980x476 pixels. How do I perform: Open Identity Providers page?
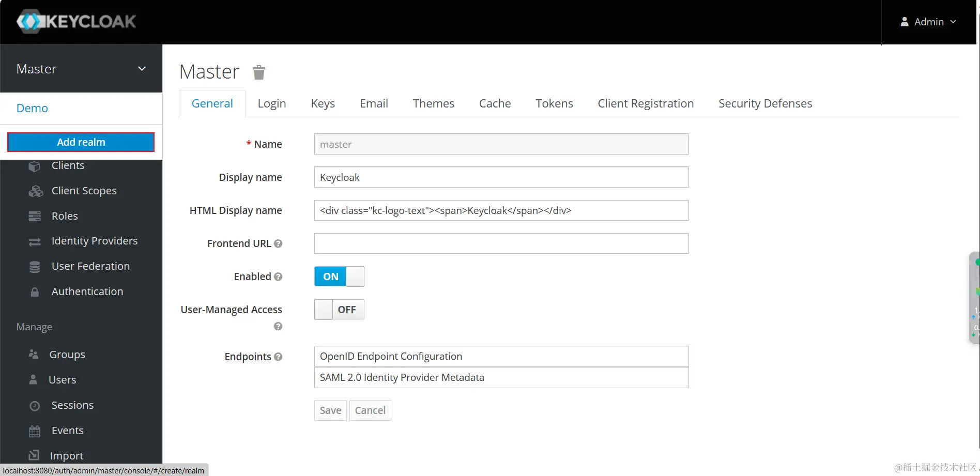(95, 241)
